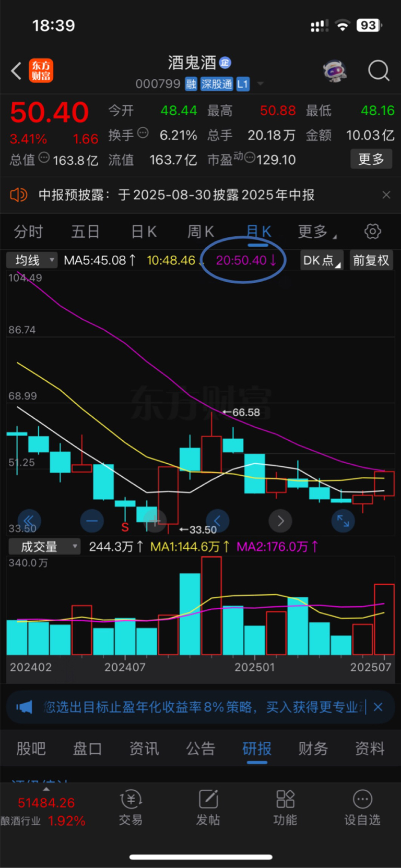Tap the megaphone promo icon
Image resolution: width=401 pixels, height=868 pixels.
click(25, 707)
